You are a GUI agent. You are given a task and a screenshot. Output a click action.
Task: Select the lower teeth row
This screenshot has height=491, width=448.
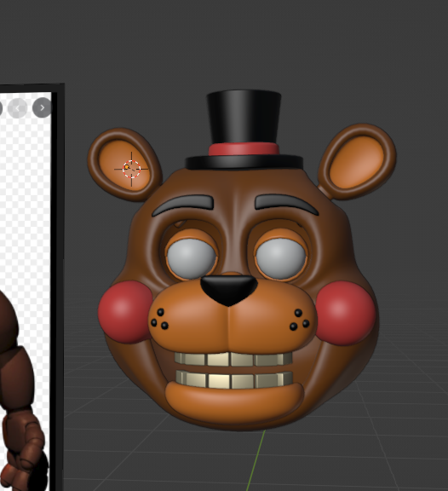click(x=234, y=379)
